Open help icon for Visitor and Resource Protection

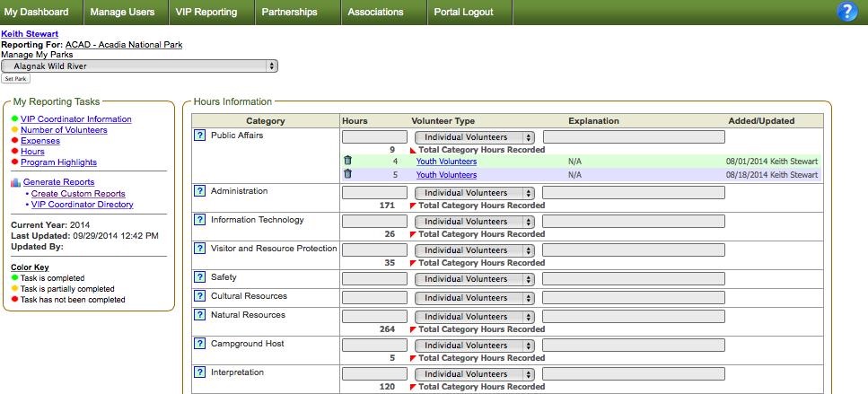pos(200,249)
